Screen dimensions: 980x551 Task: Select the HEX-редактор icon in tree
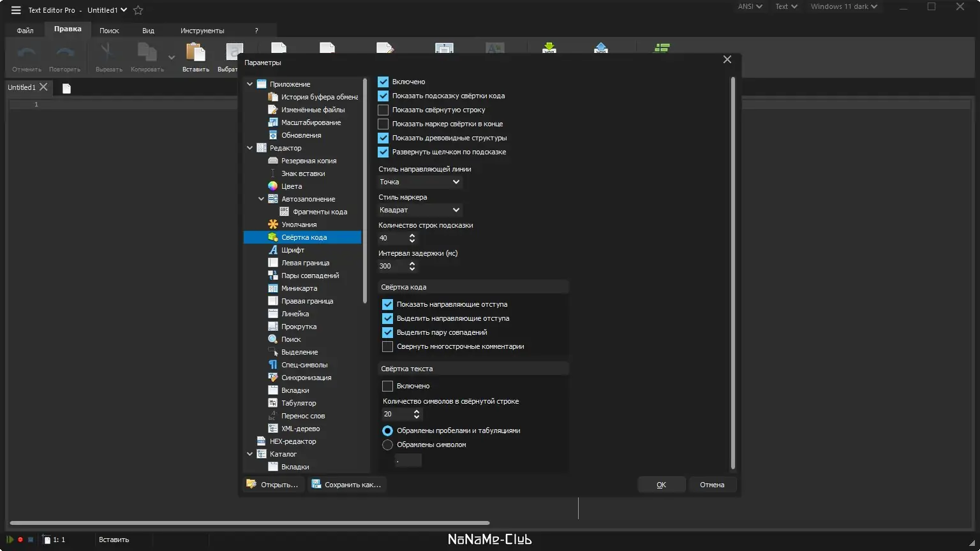click(x=262, y=441)
